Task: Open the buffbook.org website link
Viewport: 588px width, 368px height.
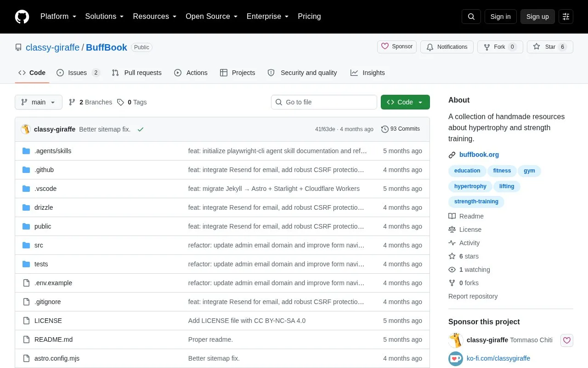Action: pos(479,155)
